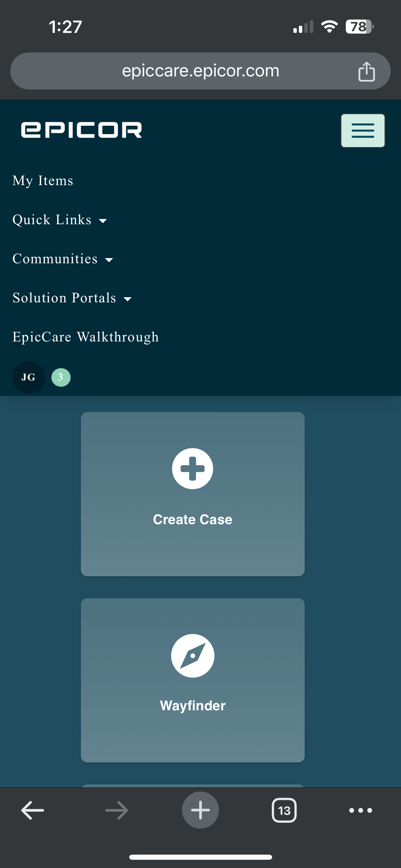Open the Wayfinder compass icon
This screenshot has width=401, height=868.
click(x=193, y=655)
